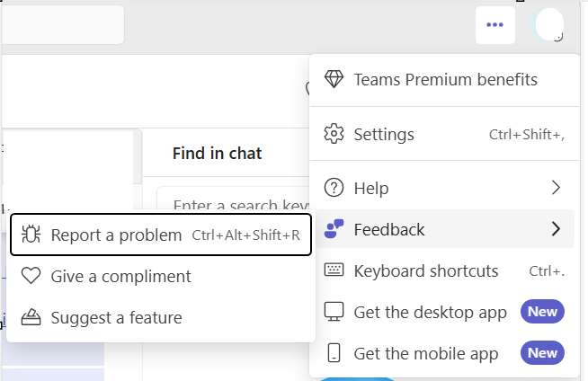Click the bug icon for reporting problems
The height and width of the screenshot is (381, 588).
coord(31,235)
